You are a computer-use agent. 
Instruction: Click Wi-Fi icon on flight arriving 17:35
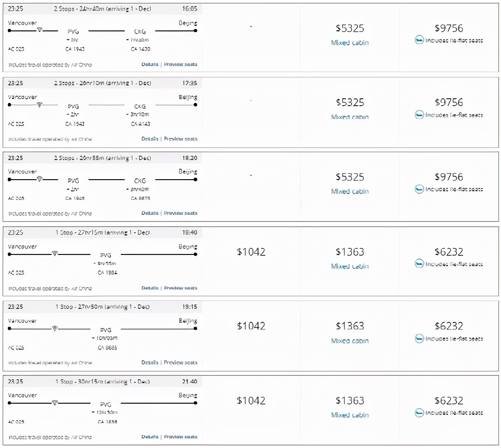click(x=40, y=104)
